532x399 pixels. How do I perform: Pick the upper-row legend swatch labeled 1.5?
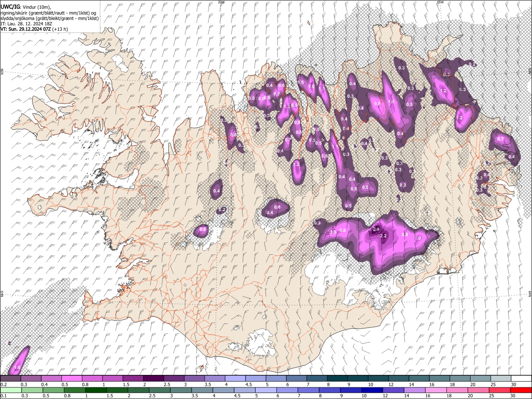point(133,379)
